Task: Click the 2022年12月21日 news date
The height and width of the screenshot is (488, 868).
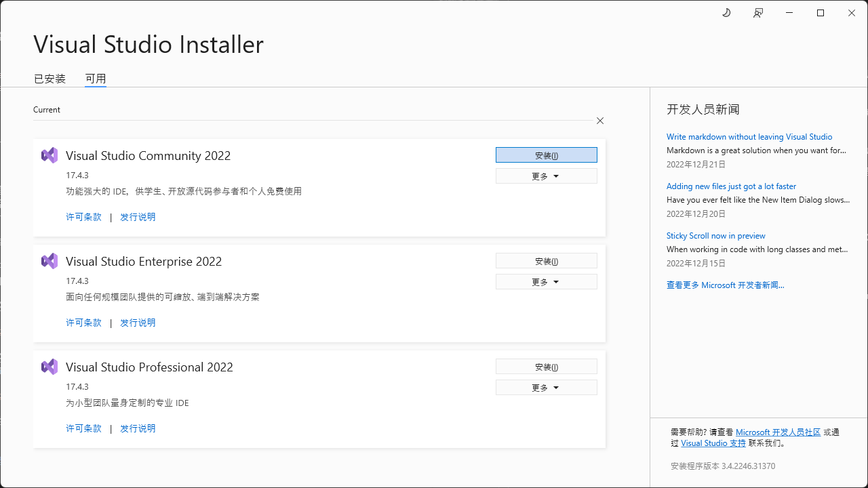Action: (696, 165)
